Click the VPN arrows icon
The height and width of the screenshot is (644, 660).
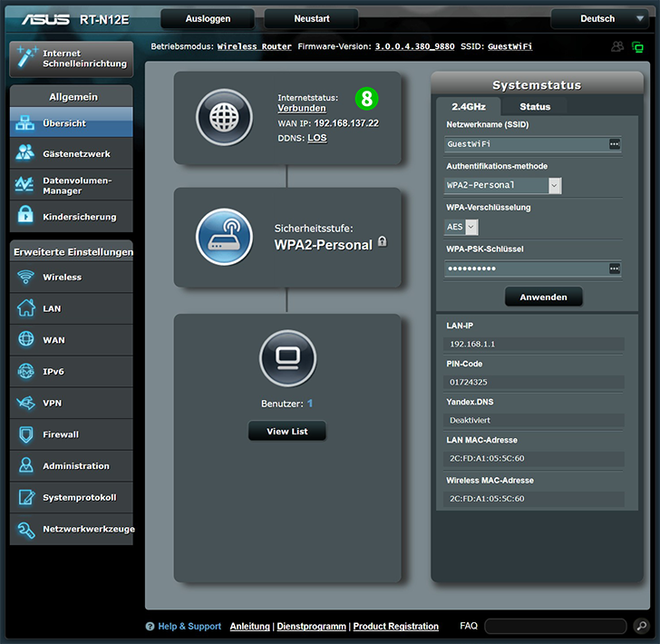[x=25, y=403]
